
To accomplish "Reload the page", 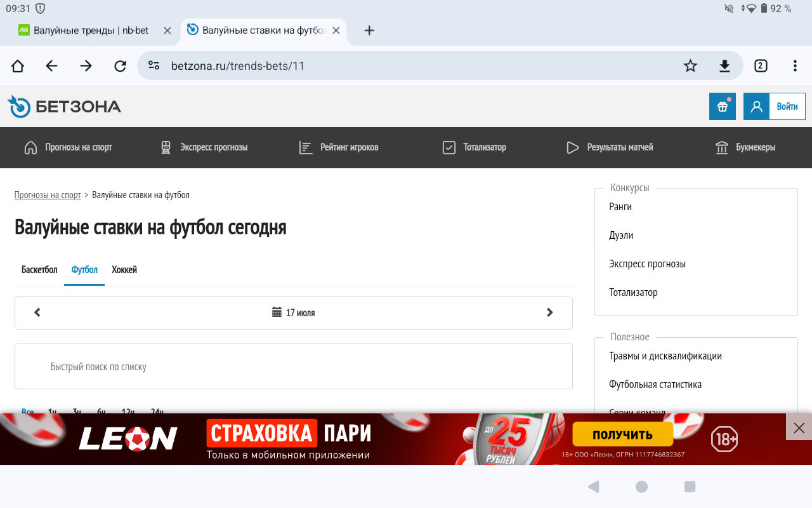I will click(120, 66).
